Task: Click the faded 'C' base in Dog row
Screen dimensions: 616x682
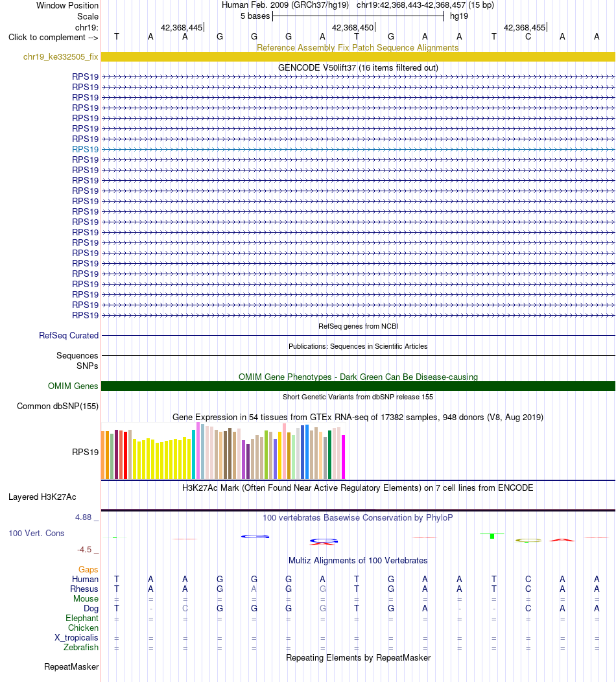Action: tap(185, 609)
